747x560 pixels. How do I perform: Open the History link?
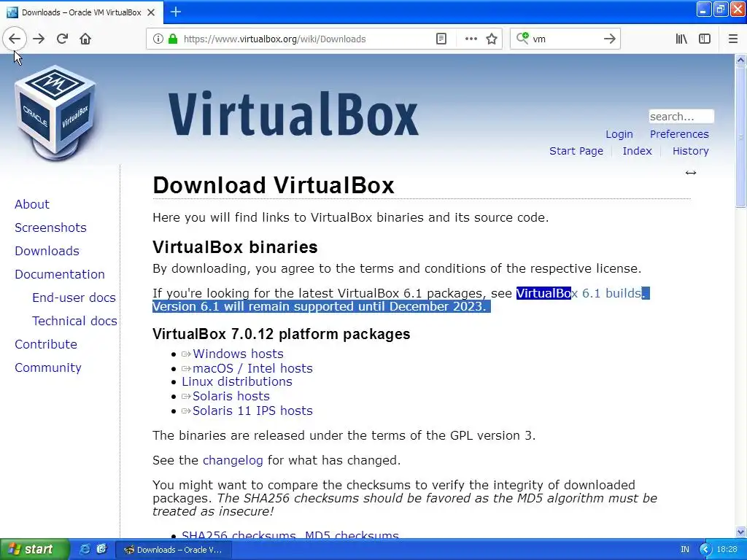tap(690, 151)
